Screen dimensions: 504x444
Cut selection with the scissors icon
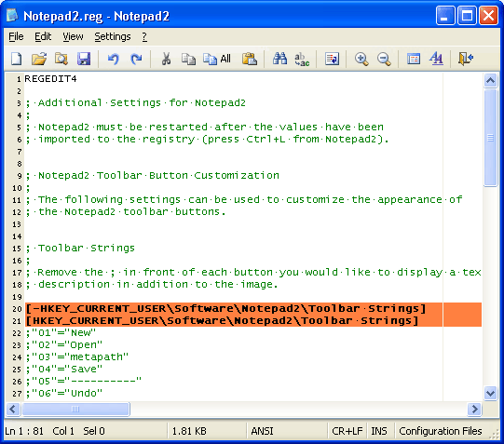[x=166, y=59]
